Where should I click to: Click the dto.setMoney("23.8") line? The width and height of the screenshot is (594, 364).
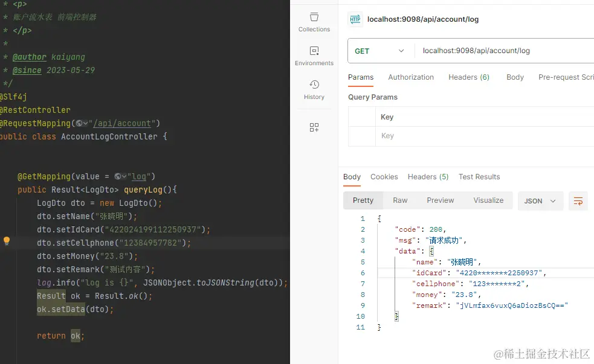coord(88,256)
